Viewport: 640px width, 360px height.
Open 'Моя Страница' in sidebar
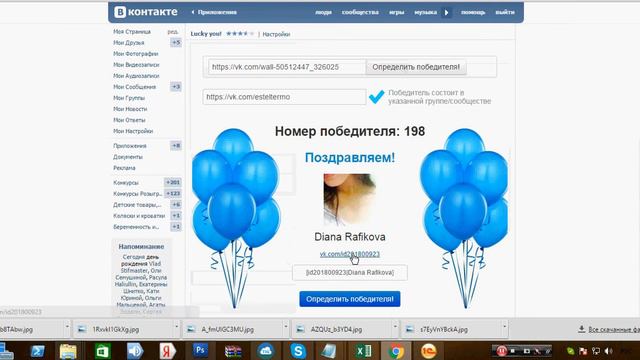132,31
